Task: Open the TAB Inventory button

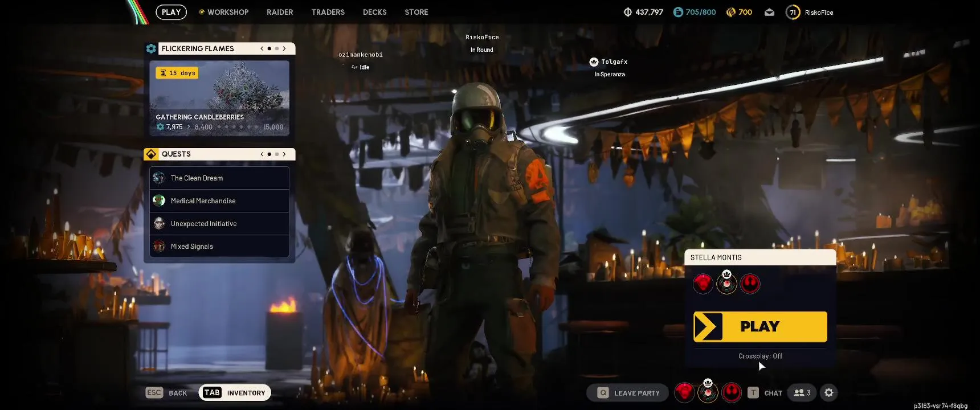Action: pyautogui.click(x=235, y=392)
